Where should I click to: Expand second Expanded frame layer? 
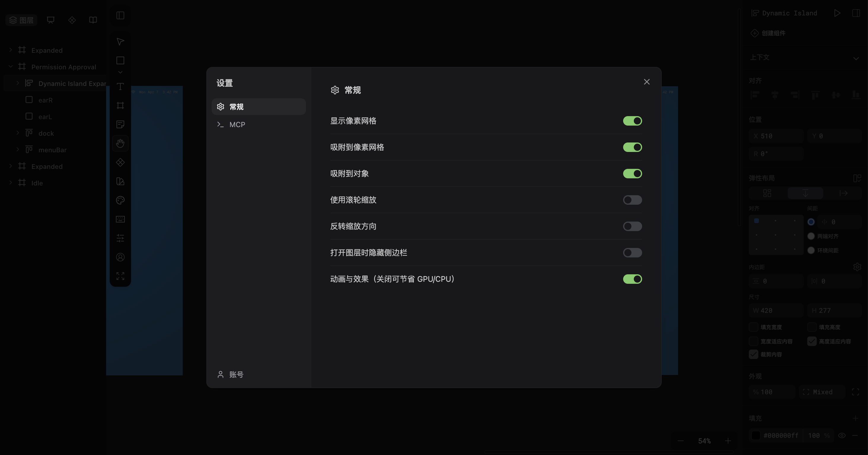tap(10, 166)
